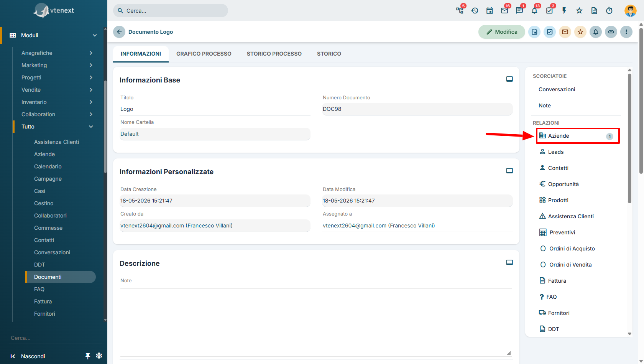
Task: Click the relations panel scrollbar
Action: [x=629, y=138]
